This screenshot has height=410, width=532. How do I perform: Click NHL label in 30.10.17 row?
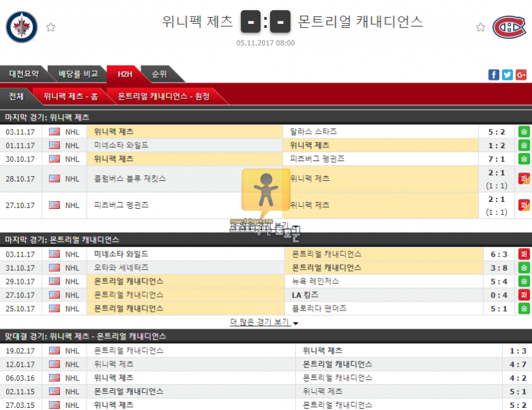pyautogui.click(x=72, y=159)
